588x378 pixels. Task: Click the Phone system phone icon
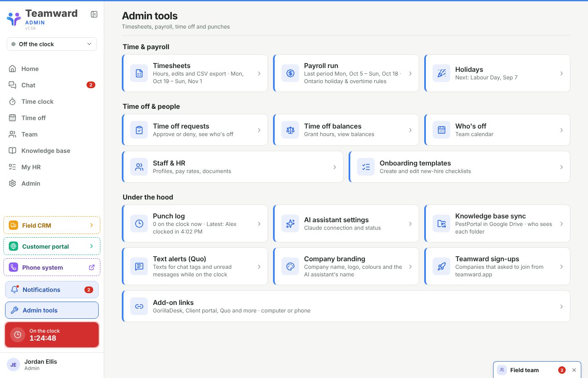click(x=13, y=267)
